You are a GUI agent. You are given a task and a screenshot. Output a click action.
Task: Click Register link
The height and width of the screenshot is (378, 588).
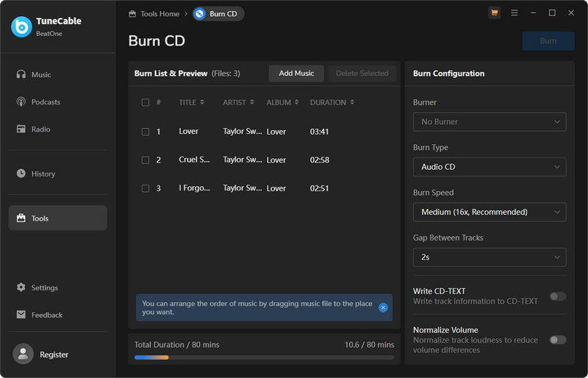point(54,354)
